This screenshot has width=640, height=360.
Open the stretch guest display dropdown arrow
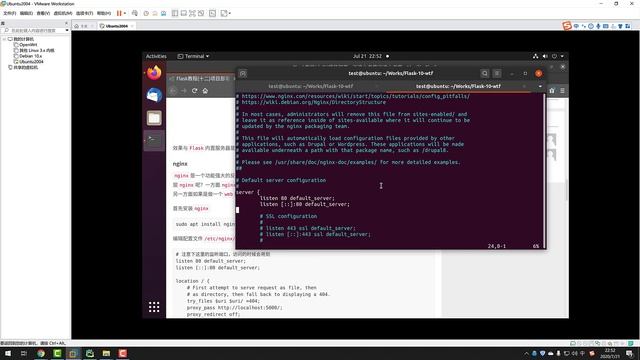(x=229, y=13)
